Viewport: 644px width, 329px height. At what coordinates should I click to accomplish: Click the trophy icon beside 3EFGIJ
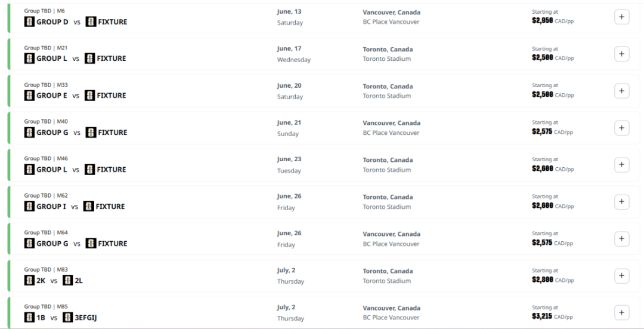coord(68,318)
